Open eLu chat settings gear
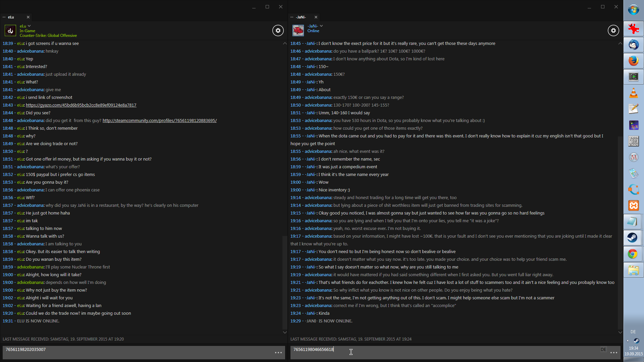This screenshot has width=644, height=362. 278,31
